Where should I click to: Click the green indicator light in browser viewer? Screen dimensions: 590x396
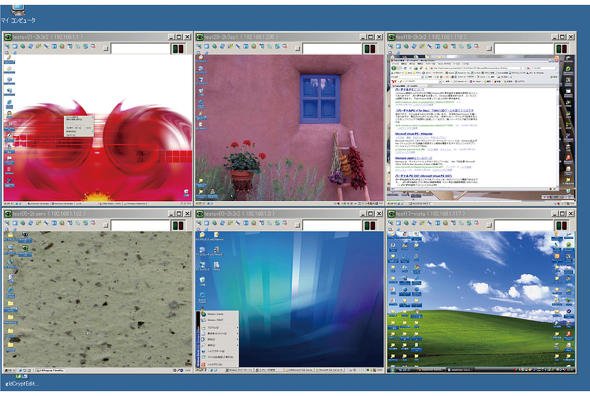coord(559,49)
